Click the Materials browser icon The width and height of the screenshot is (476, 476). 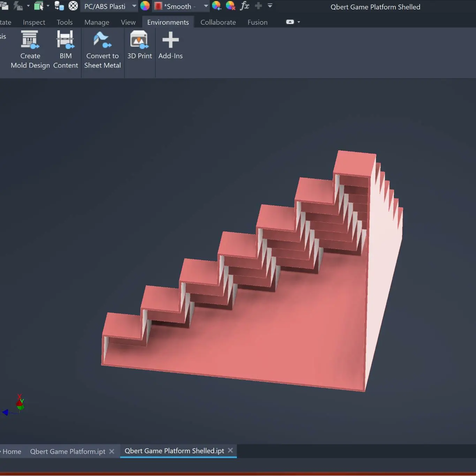click(x=59, y=6)
